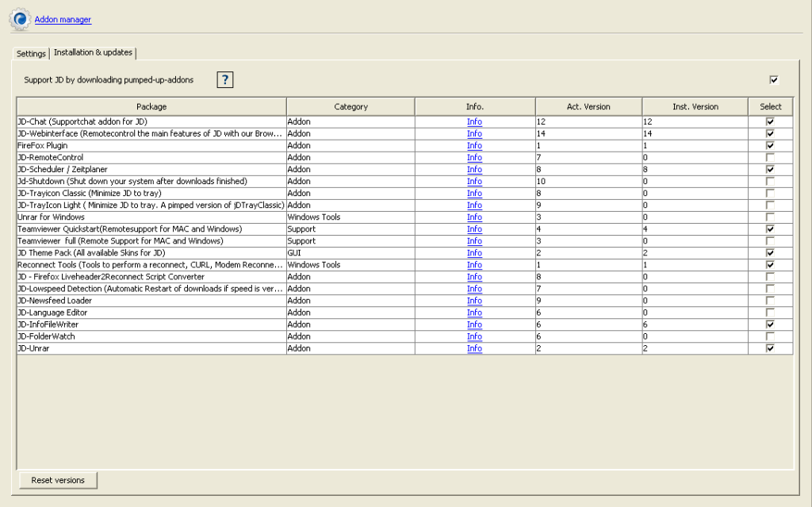Toggle Support JD pumped-up-addons checkbox
Viewport: 812px width, 507px height.
774,80
